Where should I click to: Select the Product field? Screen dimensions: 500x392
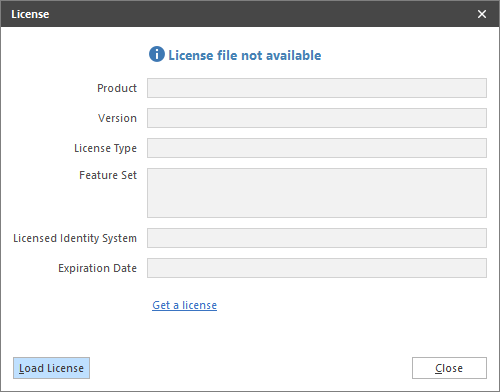[x=317, y=88]
